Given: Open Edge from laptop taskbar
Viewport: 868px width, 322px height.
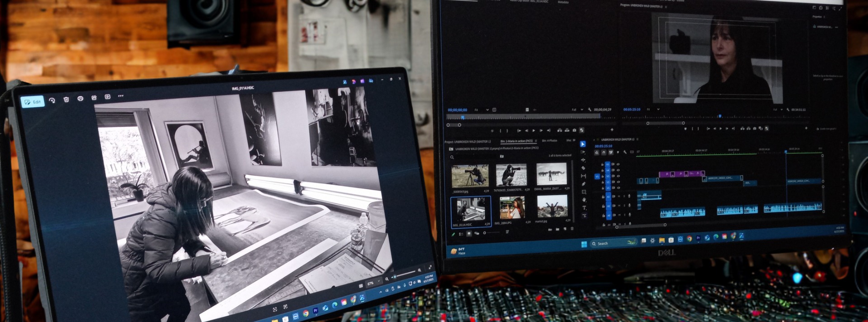Looking at the screenshot, I should click(x=335, y=305).
